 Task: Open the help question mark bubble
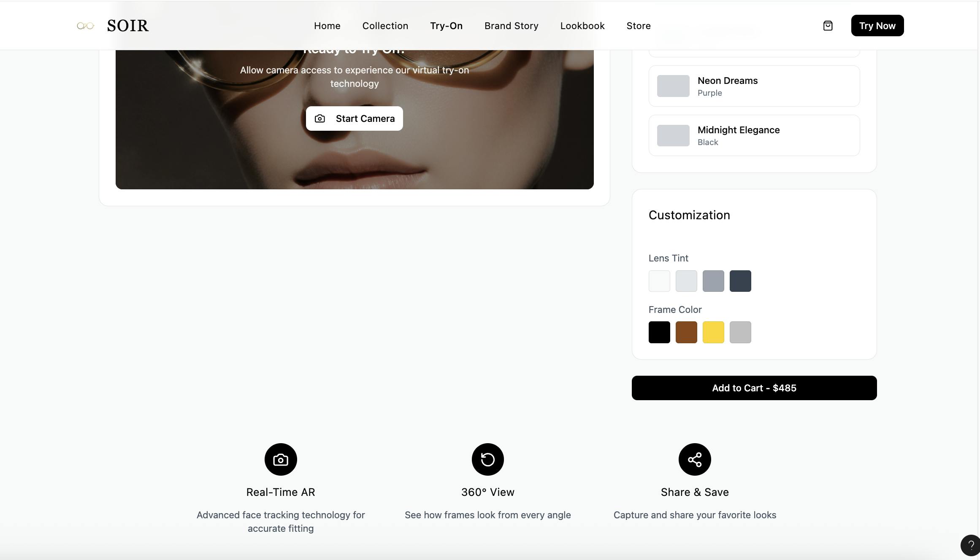(x=971, y=545)
